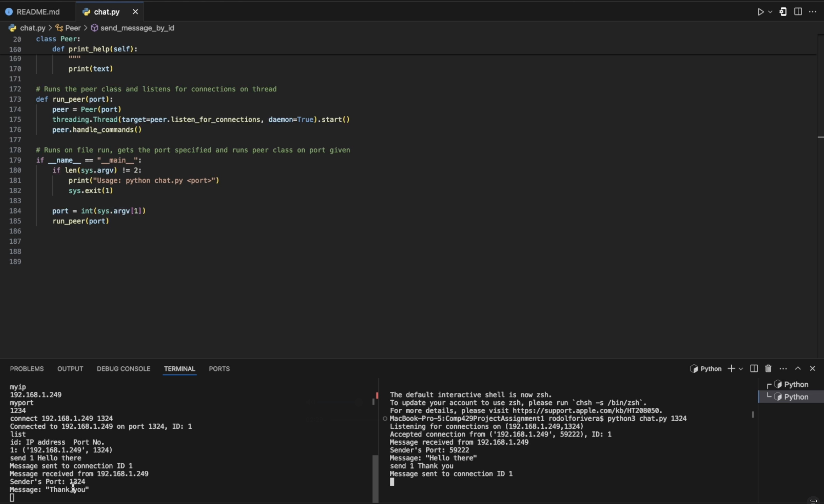The width and height of the screenshot is (824, 504).
Task: Open the PORTS panel tab
Action: coord(219,369)
